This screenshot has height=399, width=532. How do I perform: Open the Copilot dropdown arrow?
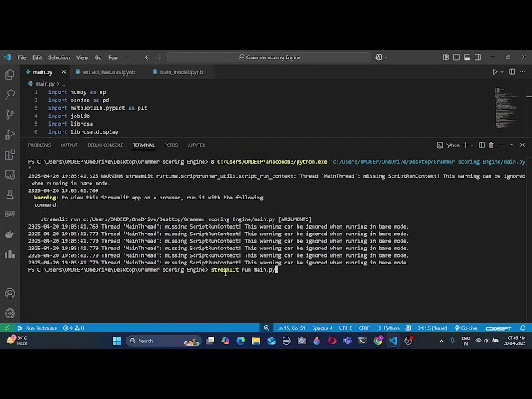click(386, 57)
